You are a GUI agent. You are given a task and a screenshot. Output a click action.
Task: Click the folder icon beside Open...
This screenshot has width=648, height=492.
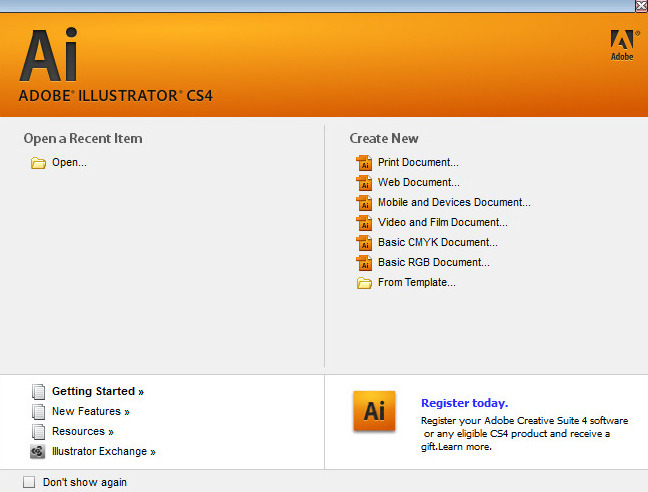(38, 163)
